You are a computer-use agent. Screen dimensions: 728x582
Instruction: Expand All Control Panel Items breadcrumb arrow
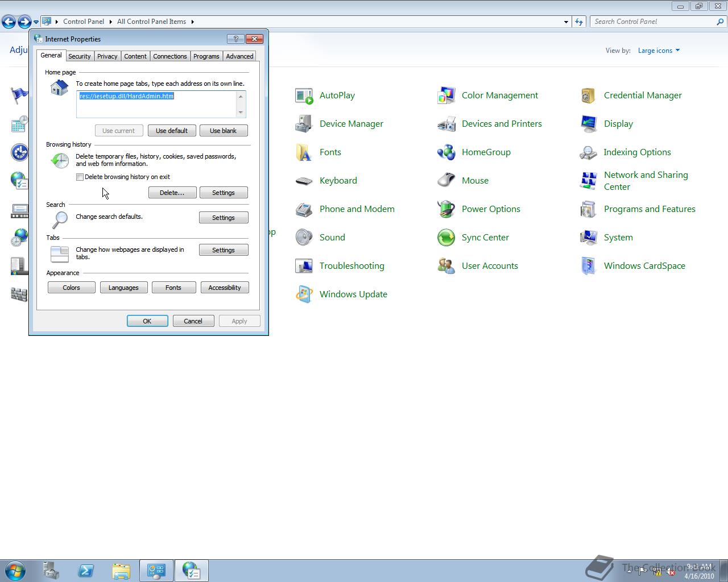(x=192, y=22)
